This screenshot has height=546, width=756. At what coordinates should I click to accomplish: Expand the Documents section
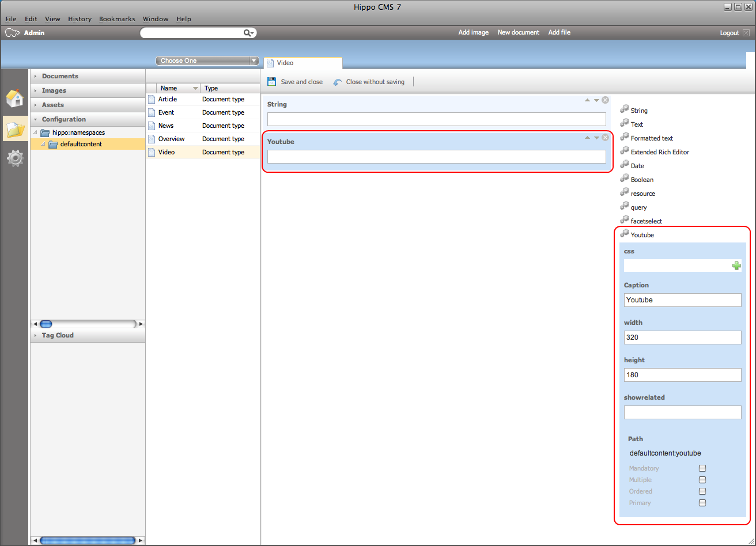tap(59, 76)
